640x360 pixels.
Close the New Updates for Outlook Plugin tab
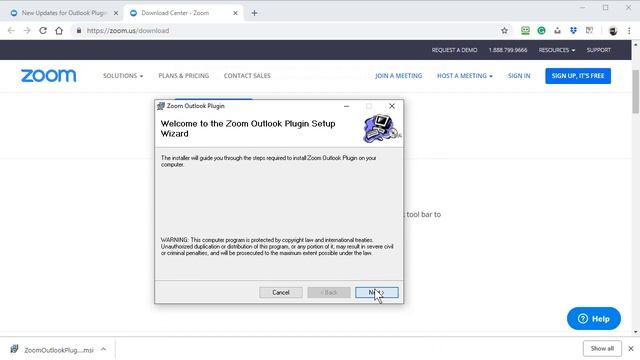(x=116, y=13)
